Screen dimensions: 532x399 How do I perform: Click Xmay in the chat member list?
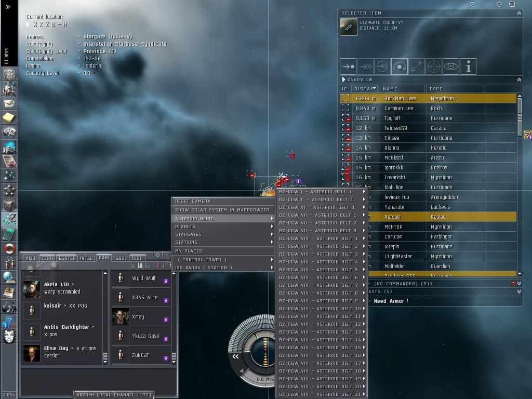[141, 316]
